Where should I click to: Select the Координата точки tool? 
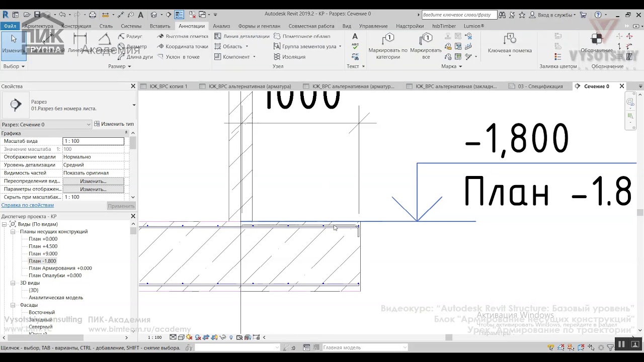tap(183, 46)
